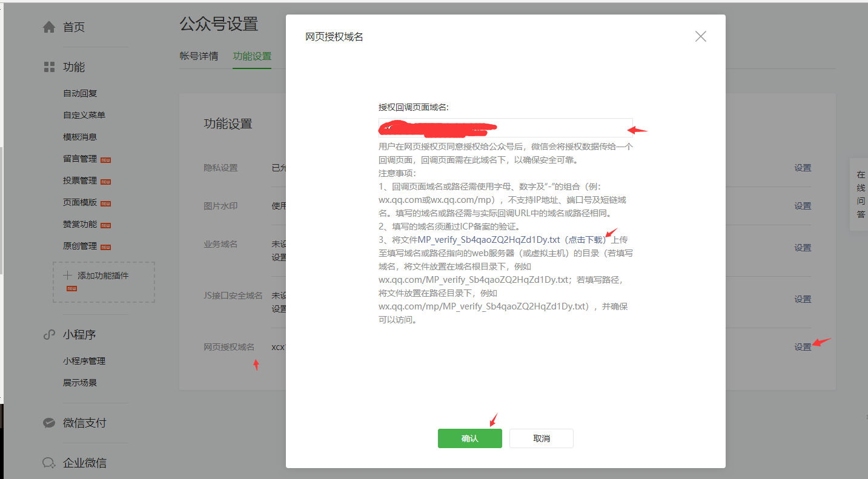Image resolution: width=868 pixels, height=479 pixels.
Task: Select 原创管理 in the sidebar
Action: click(80, 246)
